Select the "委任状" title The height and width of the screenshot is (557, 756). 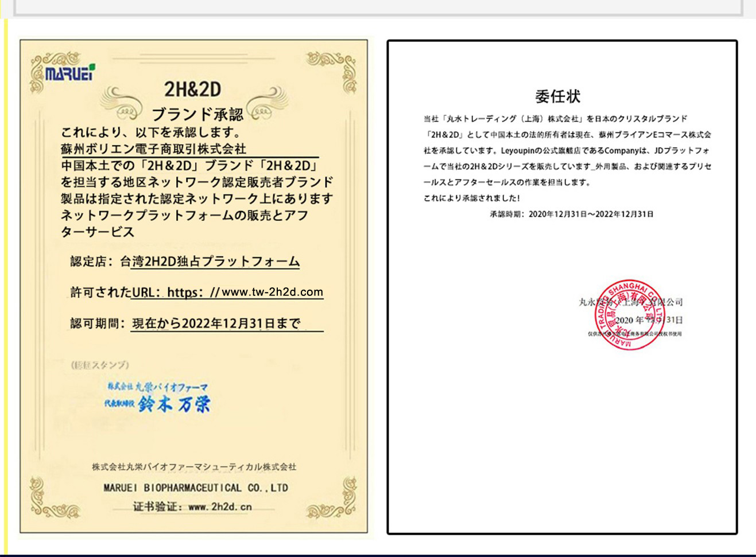tap(557, 96)
